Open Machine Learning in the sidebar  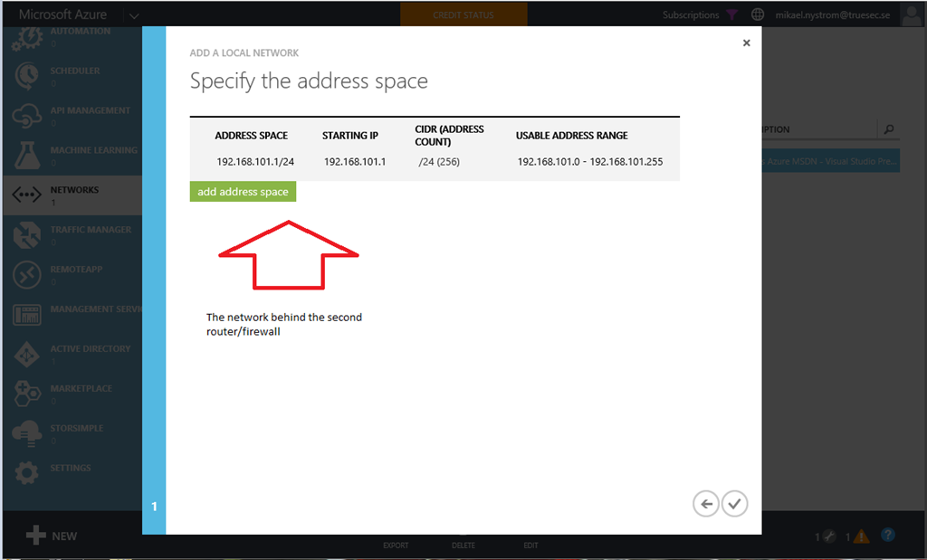click(72, 156)
